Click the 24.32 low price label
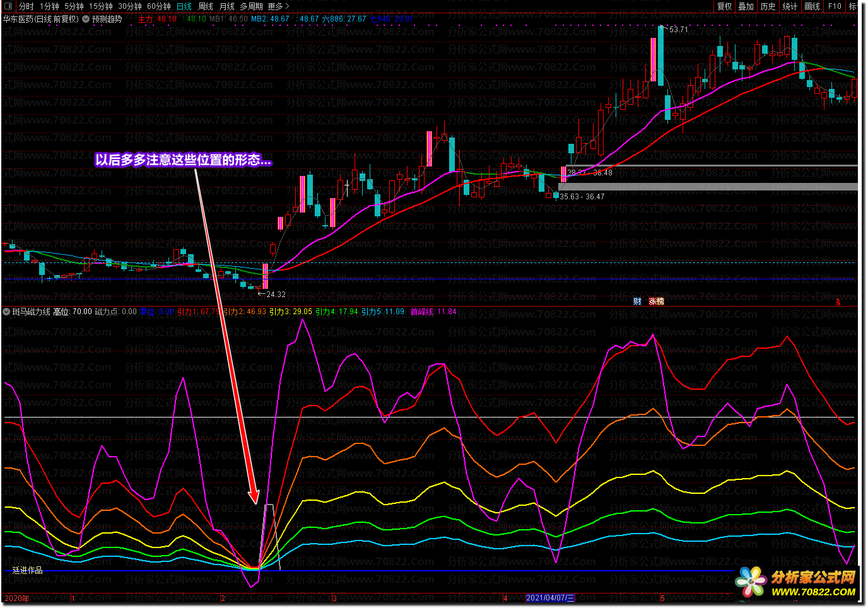The height and width of the screenshot is (608, 868). pyautogui.click(x=276, y=295)
